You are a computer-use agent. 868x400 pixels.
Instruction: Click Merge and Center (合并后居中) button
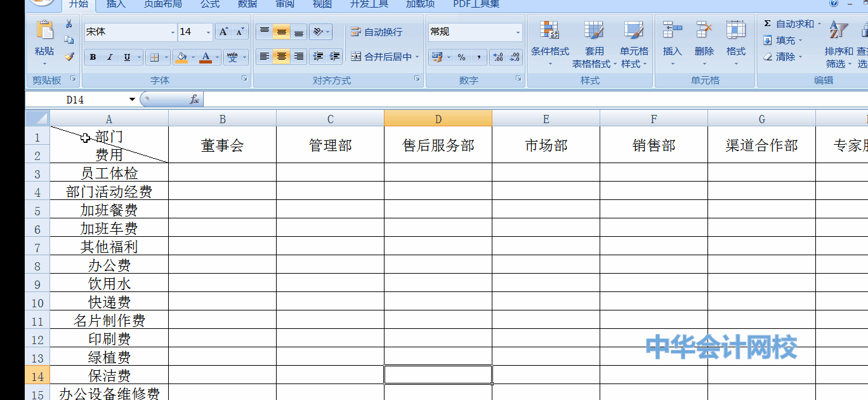(x=381, y=57)
